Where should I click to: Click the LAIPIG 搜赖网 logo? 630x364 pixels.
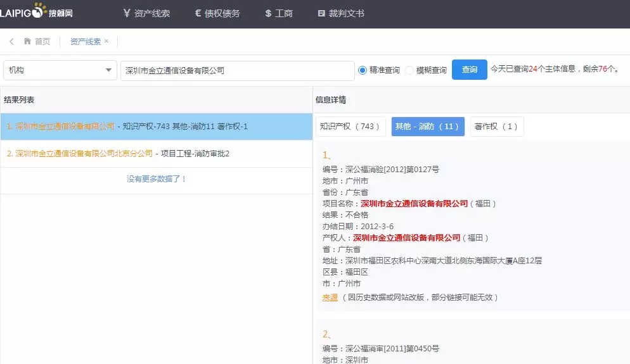[x=36, y=11]
